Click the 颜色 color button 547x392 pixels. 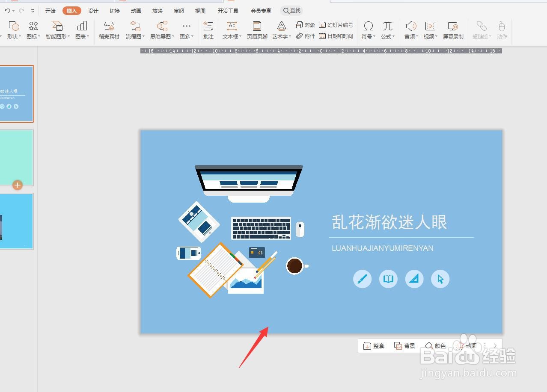(435, 346)
